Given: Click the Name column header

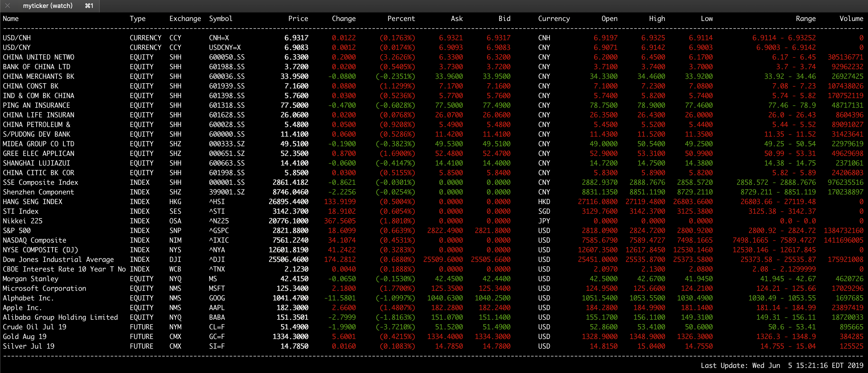Looking at the screenshot, I should [x=11, y=18].
